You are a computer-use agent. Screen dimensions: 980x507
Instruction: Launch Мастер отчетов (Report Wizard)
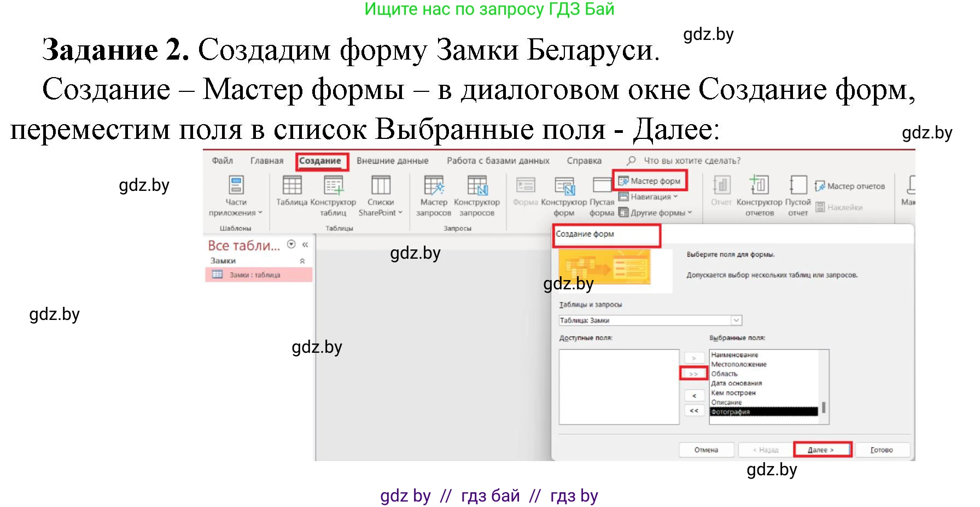click(x=851, y=186)
